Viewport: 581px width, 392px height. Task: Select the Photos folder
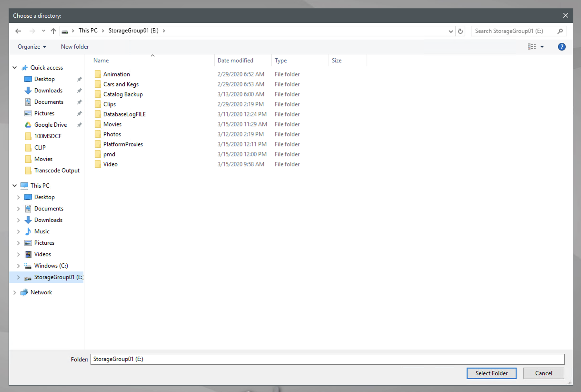tap(112, 134)
